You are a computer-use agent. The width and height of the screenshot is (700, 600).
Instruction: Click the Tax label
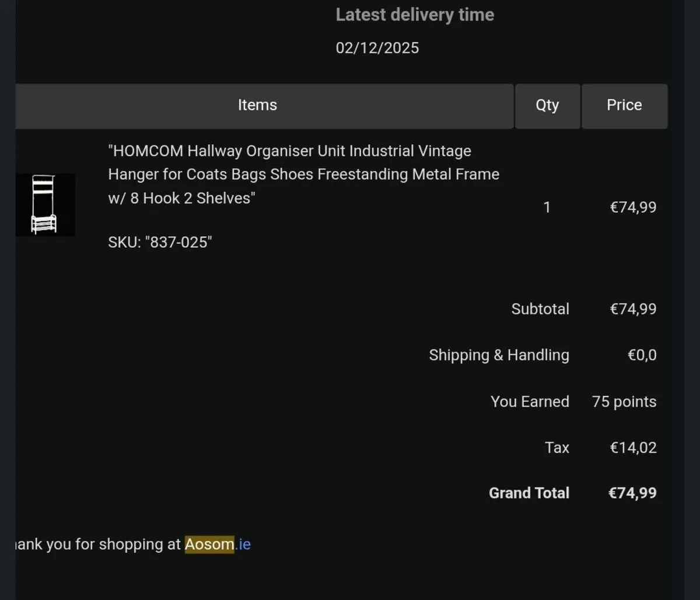pos(556,448)
